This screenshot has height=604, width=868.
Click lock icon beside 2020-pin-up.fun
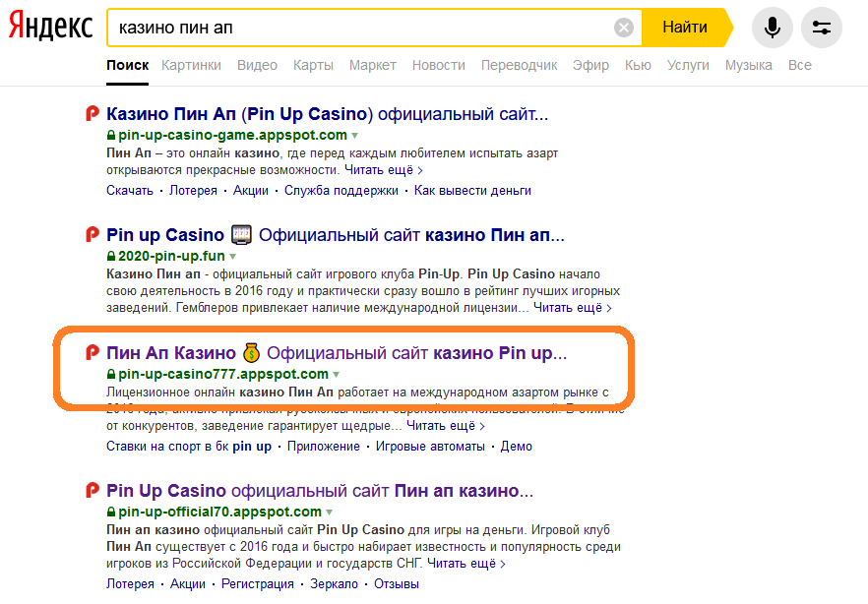click(110, 256)
